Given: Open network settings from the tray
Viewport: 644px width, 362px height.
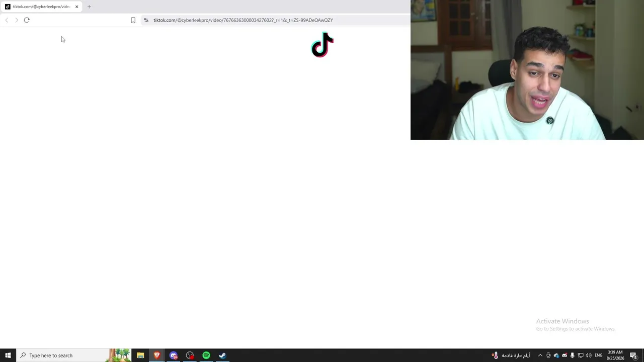Looking at the screenshot, I should 581,355.
